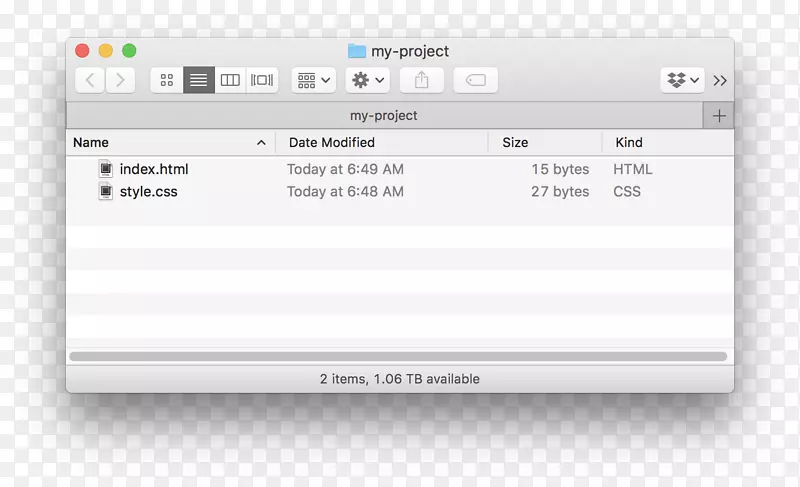
Task: Select the style.css file
Action: (x=148, y=191)
